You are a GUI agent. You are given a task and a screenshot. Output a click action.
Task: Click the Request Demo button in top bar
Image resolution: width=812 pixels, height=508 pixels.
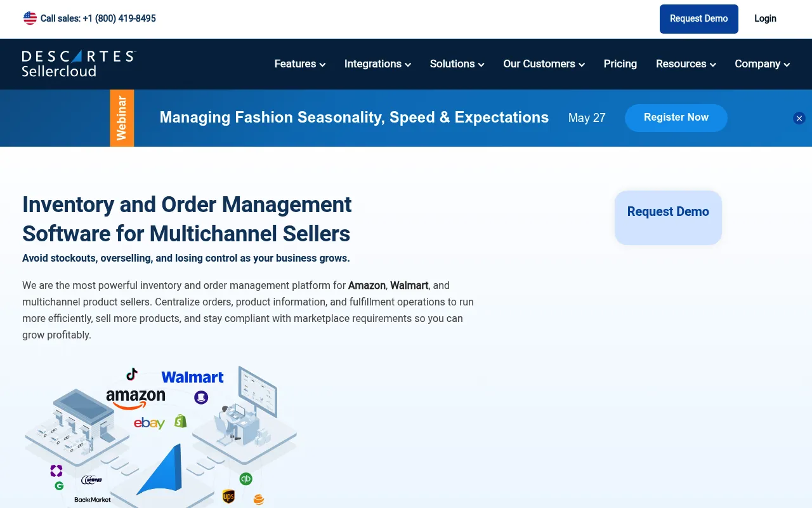699,19
